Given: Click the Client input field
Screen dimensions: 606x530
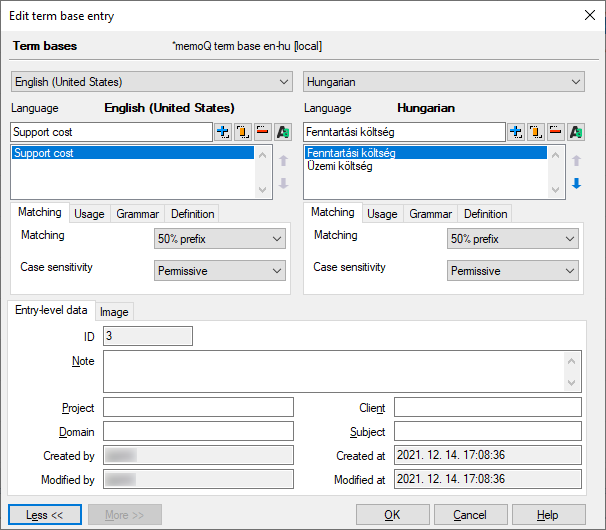Looking at the screenshot, I should [487, 407].
